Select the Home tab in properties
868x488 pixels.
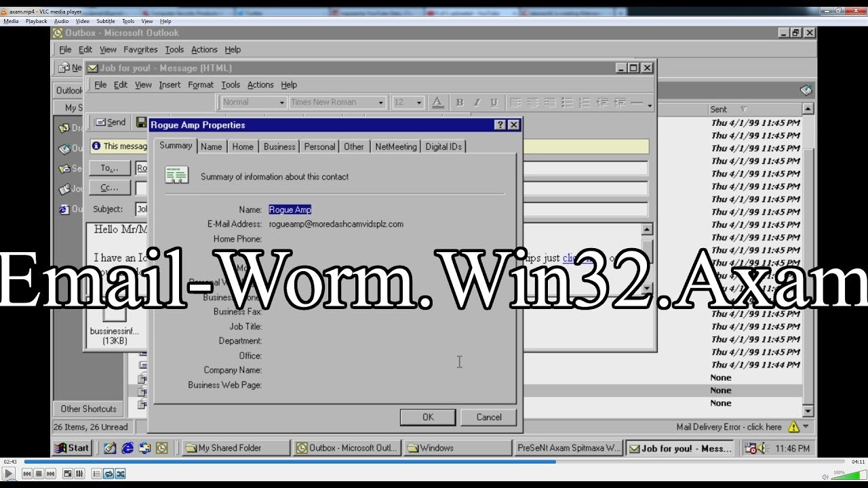[243, 146]
